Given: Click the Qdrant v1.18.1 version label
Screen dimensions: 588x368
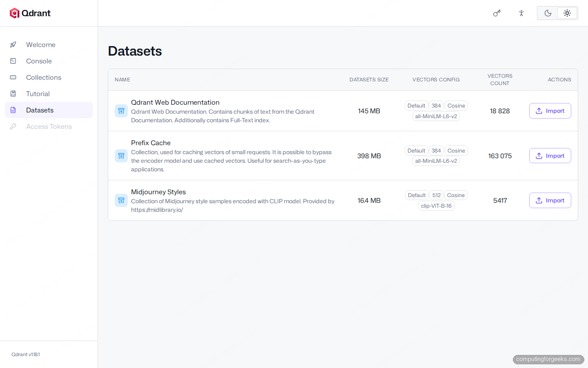Looking at the screenshot, I should pyautogui.click(x=26, y=355).
